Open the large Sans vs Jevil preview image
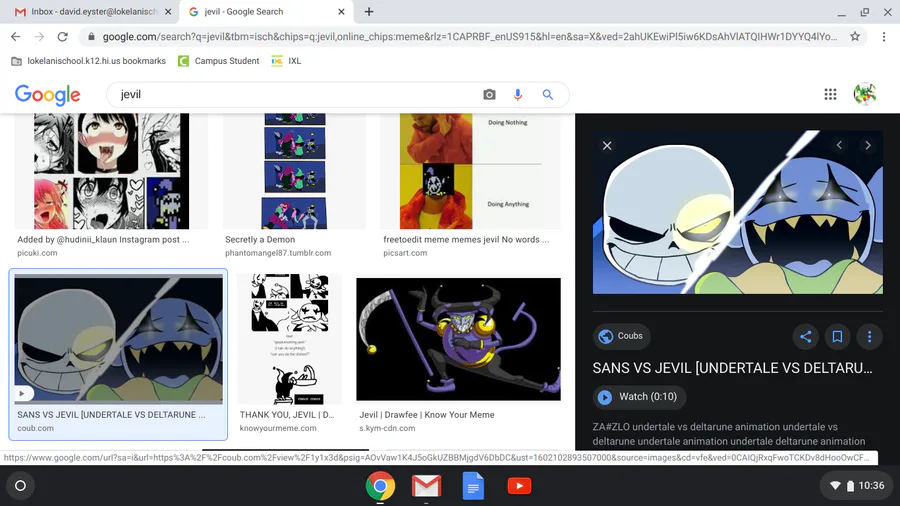This screenshot has width=900, height=506. coord(738,212)
